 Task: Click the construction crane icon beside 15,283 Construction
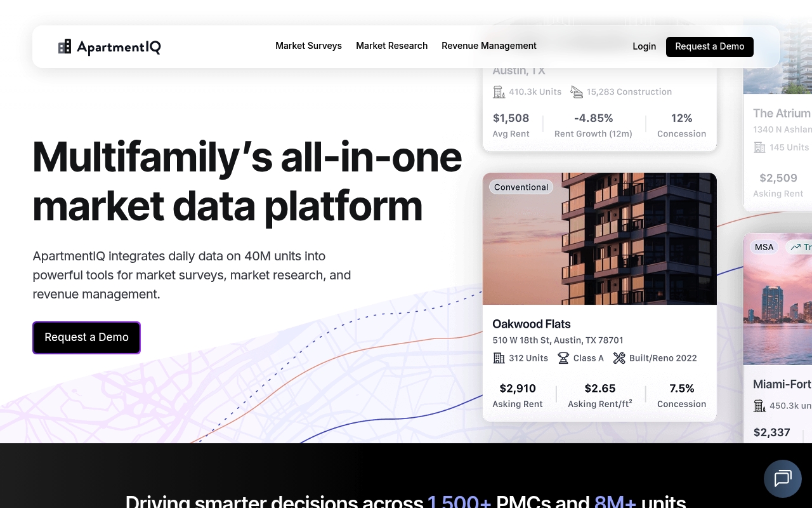pos(577,92)
